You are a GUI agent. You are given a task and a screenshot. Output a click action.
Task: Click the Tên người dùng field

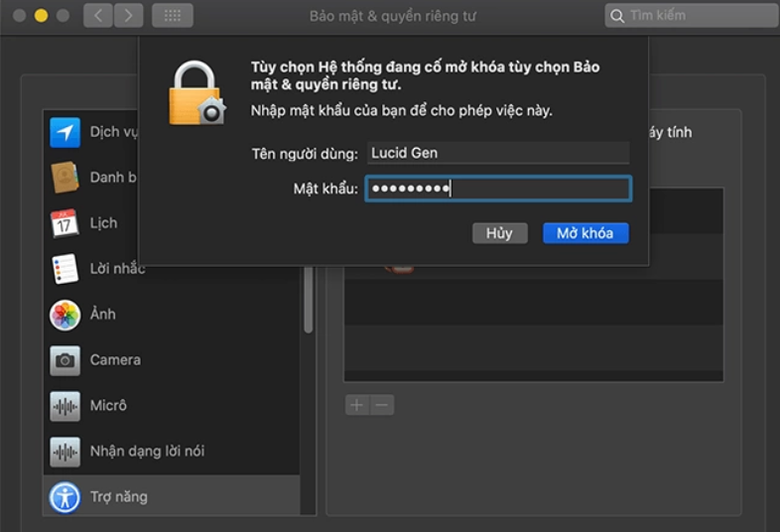coord(498,153)
